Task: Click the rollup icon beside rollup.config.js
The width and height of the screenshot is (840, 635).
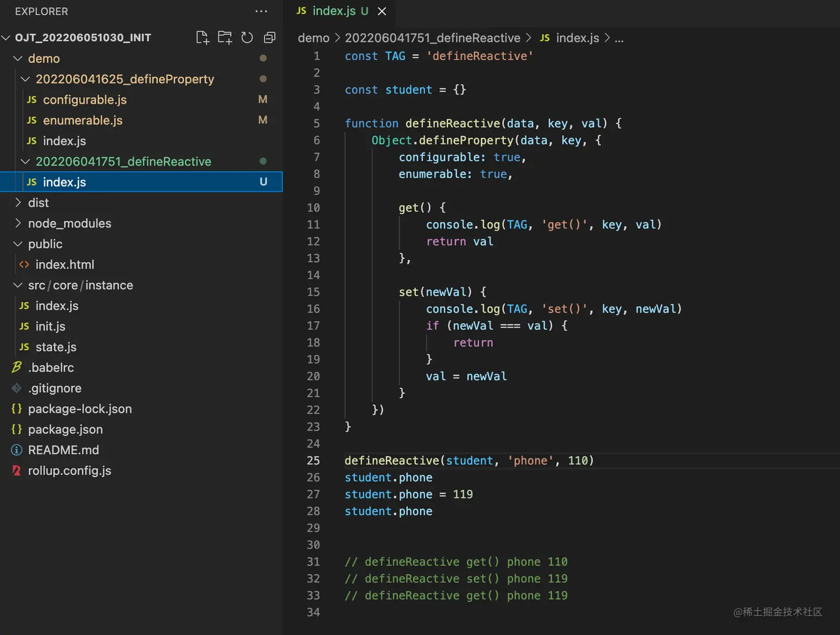Action: tap(17, 470)
